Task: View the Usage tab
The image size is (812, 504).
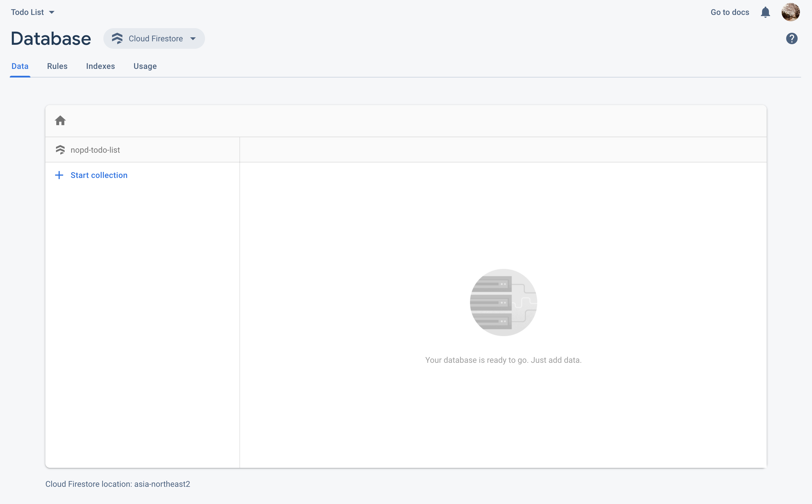Action: pos(145,66)
